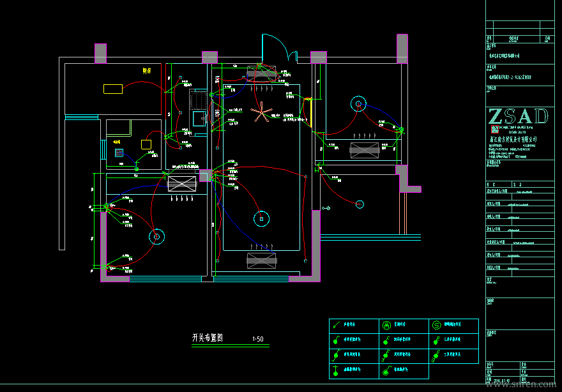Click the drawing title 开关布置图
The image size is (562, 392).
click(208, 338)
